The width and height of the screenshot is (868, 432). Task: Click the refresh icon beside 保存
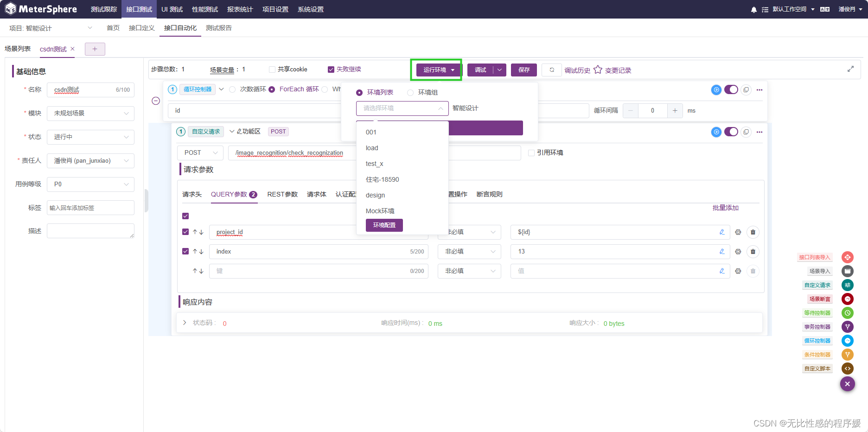(x=552, y=70)
